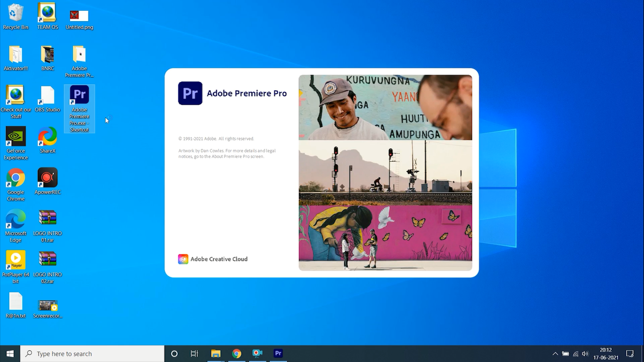The image size is (644, 362).
Task: Switch to Chrome in the taskbar
Action: (x=237, y=354)
